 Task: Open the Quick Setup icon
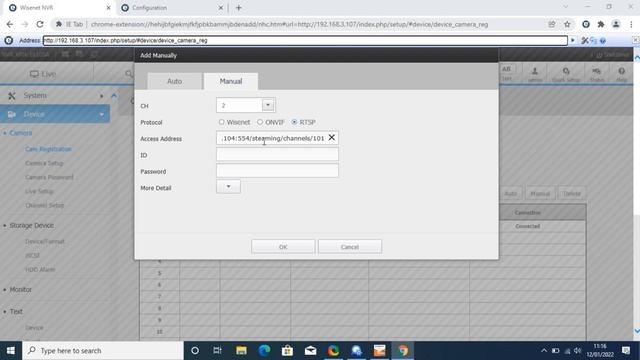566,74
